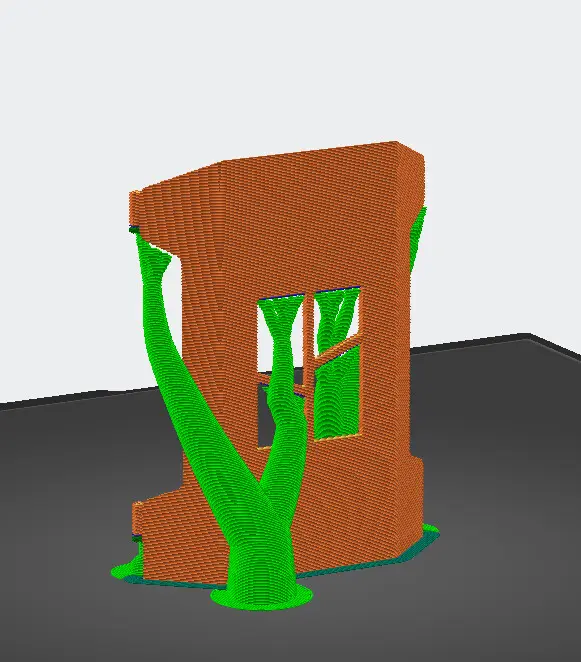Click the small green support blob at bottom-left corner

point(128,568)
